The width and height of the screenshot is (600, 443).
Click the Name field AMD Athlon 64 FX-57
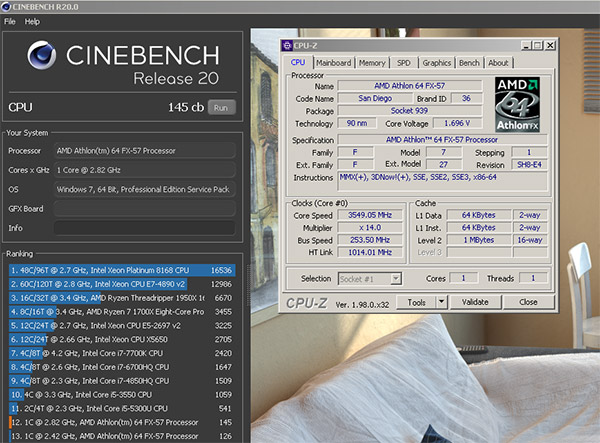coord(409,86)
